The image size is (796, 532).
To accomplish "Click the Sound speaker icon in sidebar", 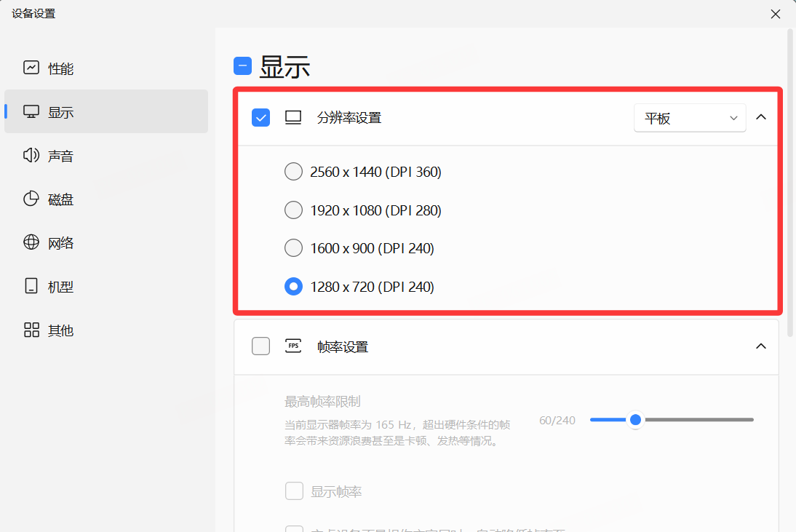I will tap(31, 156).
